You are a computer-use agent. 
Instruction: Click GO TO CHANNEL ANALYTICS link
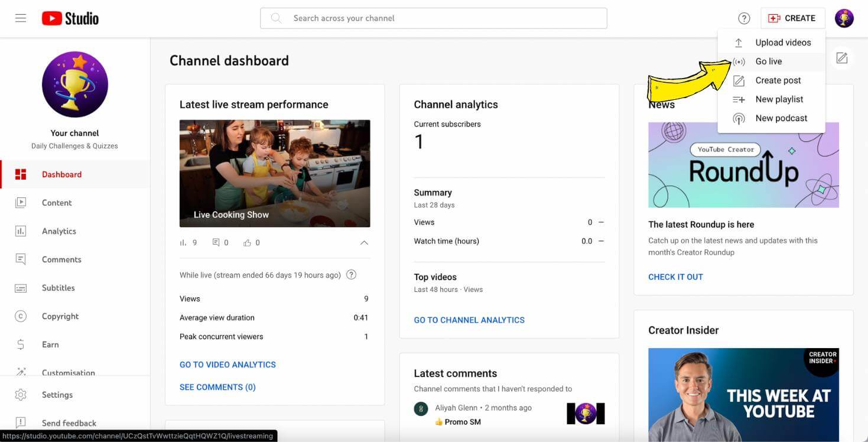[469, 320]
